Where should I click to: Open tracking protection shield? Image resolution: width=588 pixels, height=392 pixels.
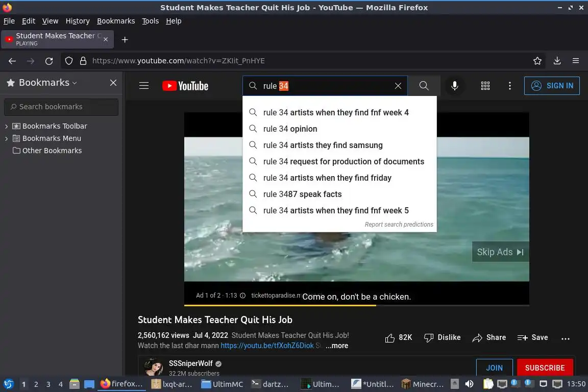pyautogui.click(x=69, y=61)
